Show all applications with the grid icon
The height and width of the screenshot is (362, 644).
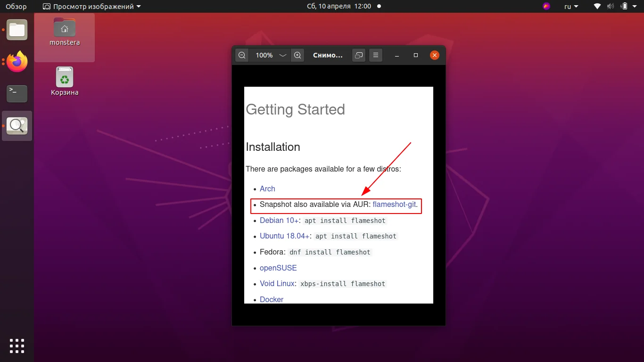pyautogui.click(x=17, y=346)
